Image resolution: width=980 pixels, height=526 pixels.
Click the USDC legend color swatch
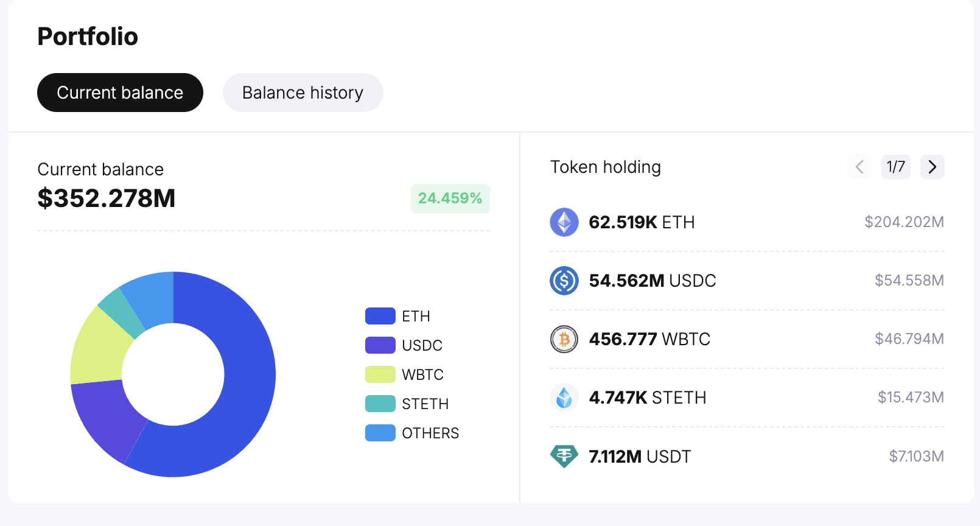[x=380, y=345]
